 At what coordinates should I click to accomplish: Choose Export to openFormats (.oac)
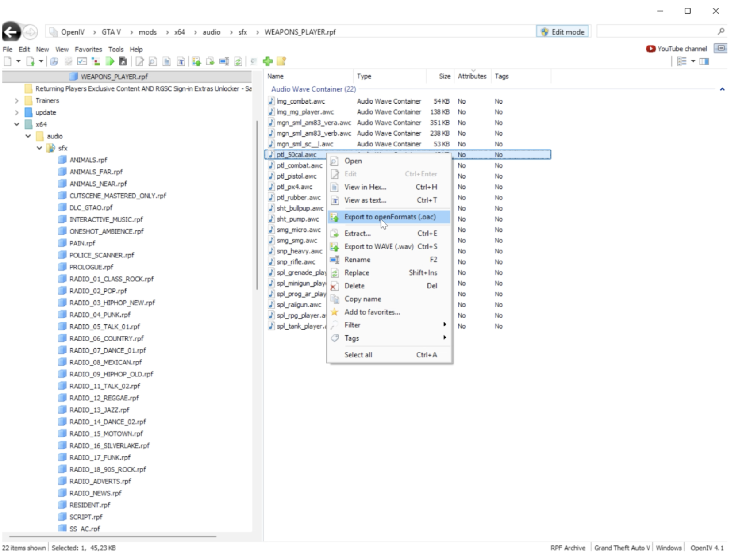[389, 217]
